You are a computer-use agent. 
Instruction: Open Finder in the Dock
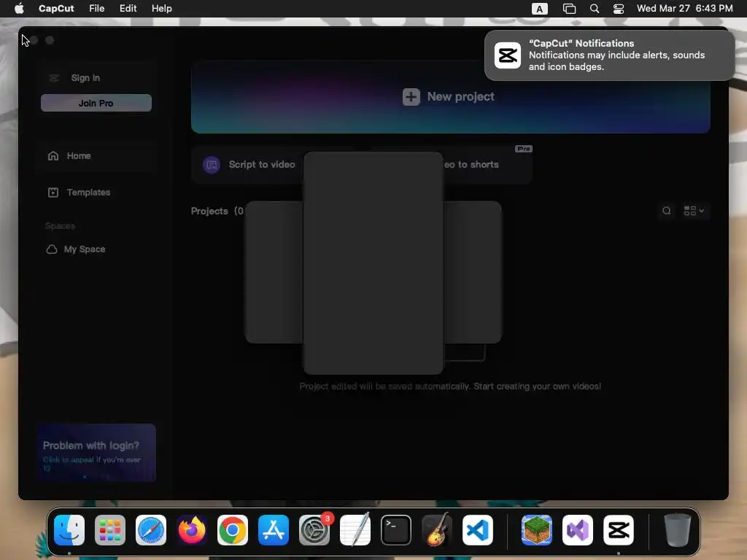[69, 530]
